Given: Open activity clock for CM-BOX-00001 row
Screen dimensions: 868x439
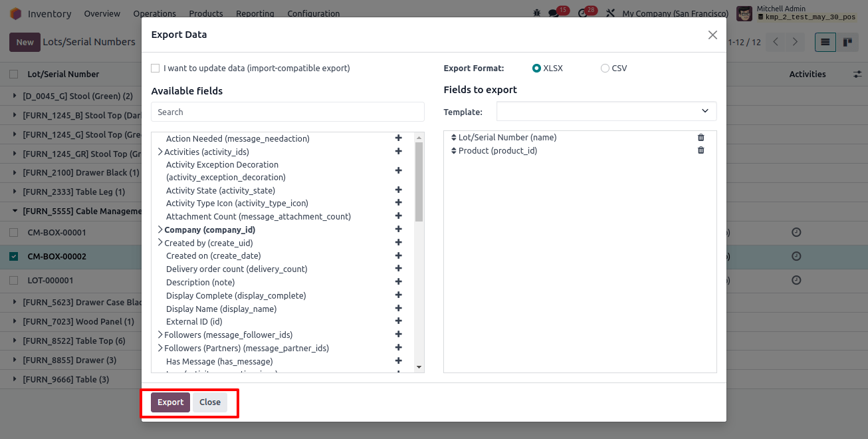Looking at the screenshot, I should click(796, 232).
